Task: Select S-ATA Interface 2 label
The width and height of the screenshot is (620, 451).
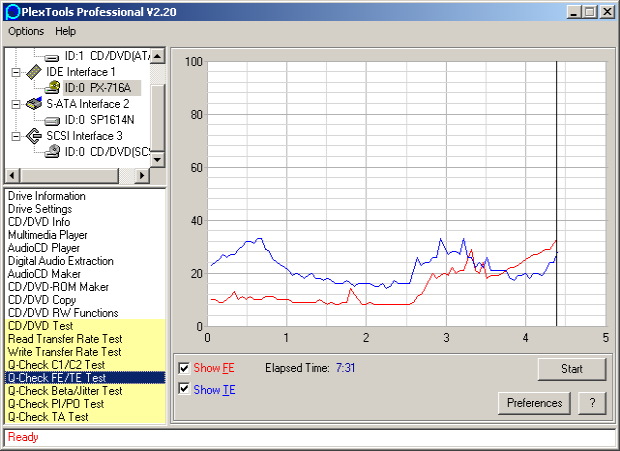Action: click(88, 104)
